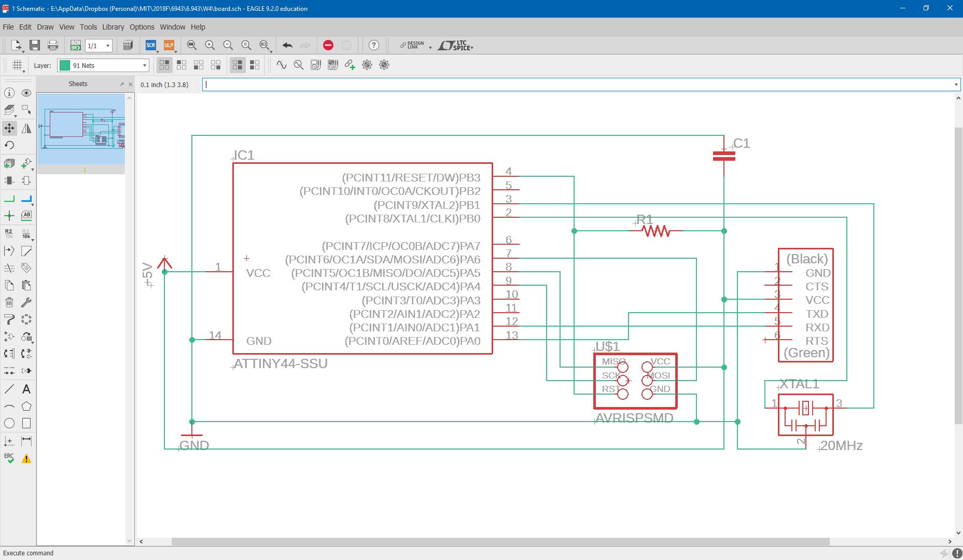963x560 pixels.
Task: Open the New/Open file dropdown icon
Action: coord(17,46)
